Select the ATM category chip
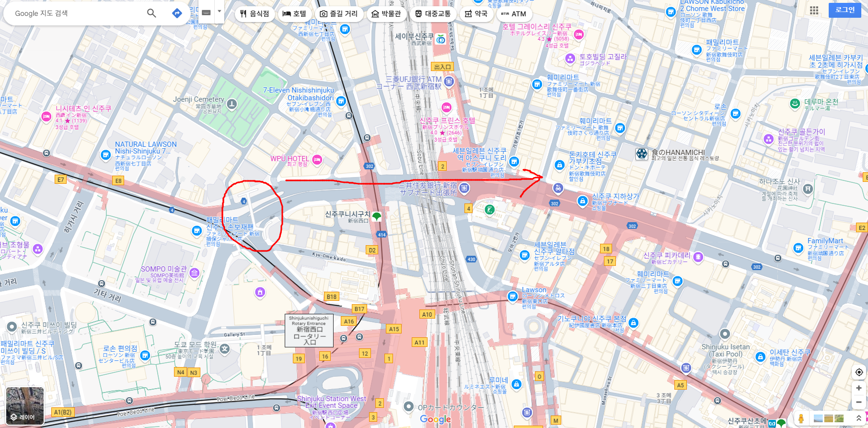868x428 pixels. [x=514, y=14]
